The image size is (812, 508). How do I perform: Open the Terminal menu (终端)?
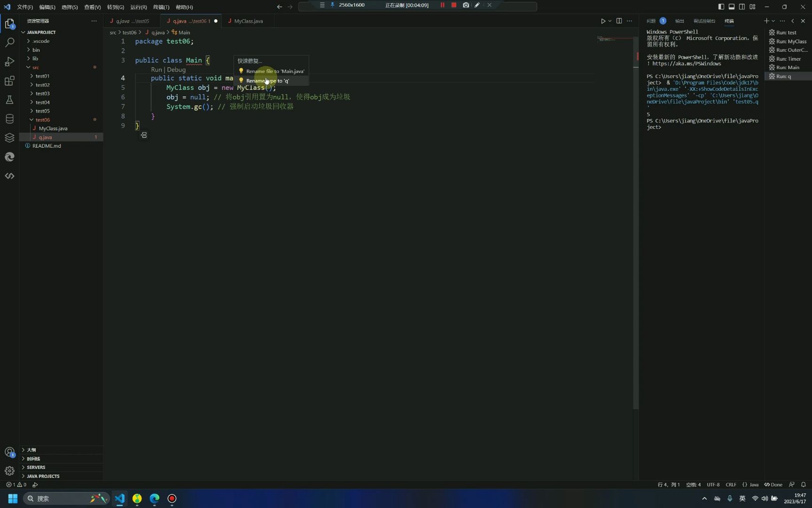pos(161,7)
